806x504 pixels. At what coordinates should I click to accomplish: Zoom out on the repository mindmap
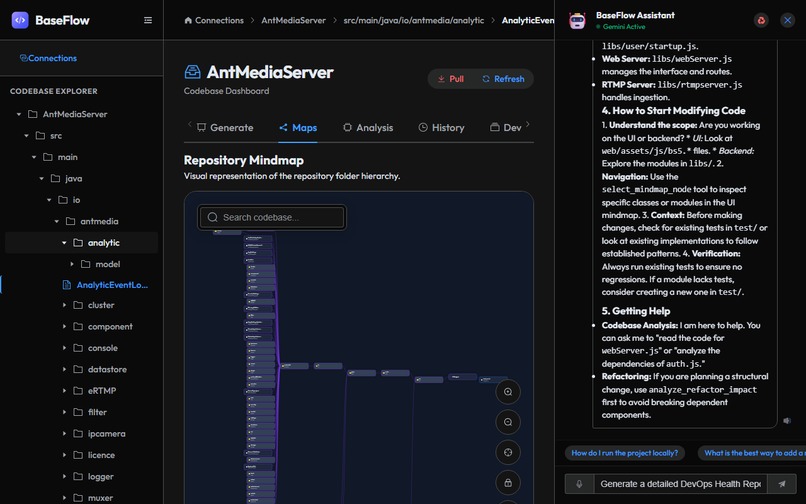508,422
